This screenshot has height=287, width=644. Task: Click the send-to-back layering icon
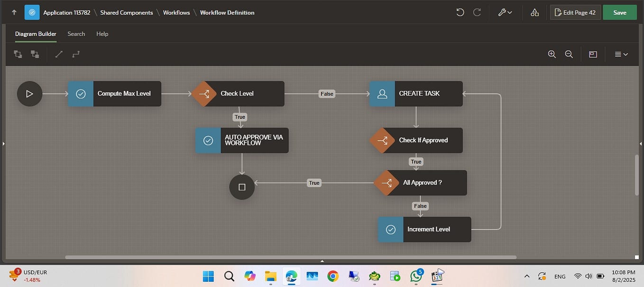point(35,54)
